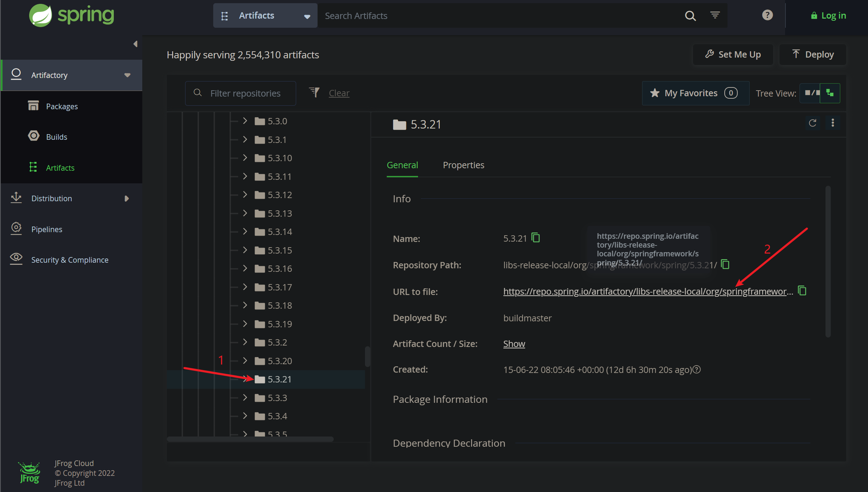Expand the 5.3.3 folder

[x=245, y=398]
